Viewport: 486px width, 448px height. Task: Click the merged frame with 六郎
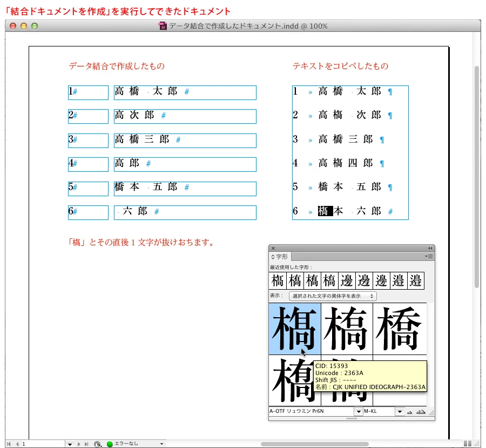point(185,212)
